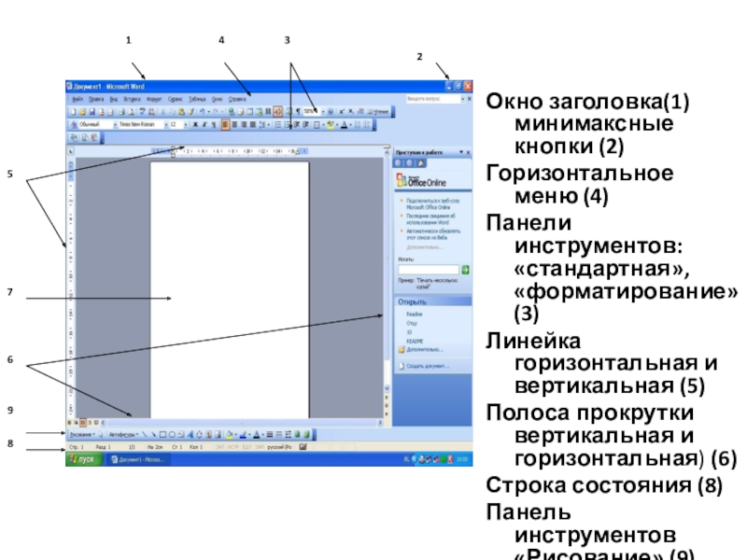Image resolution: width=747 pixels, height=560 pixels.
Task: Click the task pane Home icon
Action: pyautogui.click(x=420, y=163)
